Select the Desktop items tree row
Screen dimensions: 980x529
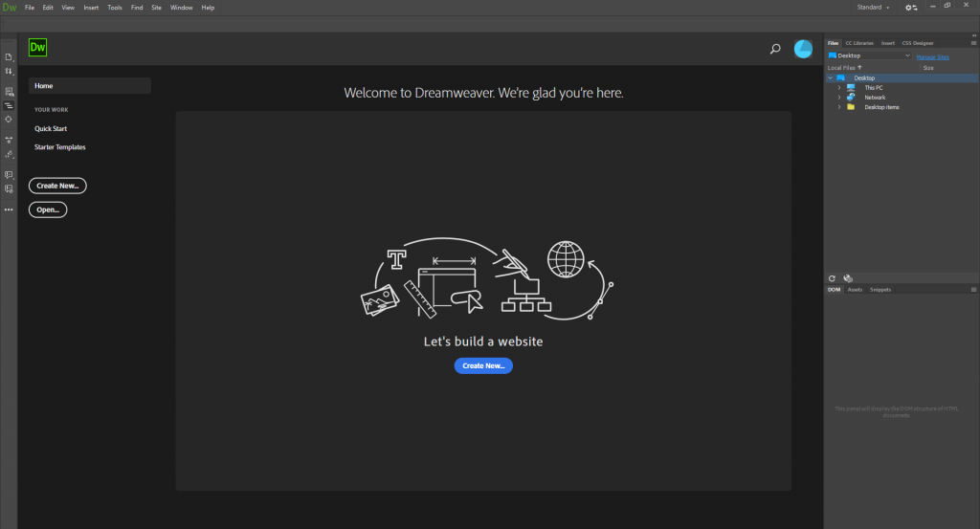tap(902, 107)
